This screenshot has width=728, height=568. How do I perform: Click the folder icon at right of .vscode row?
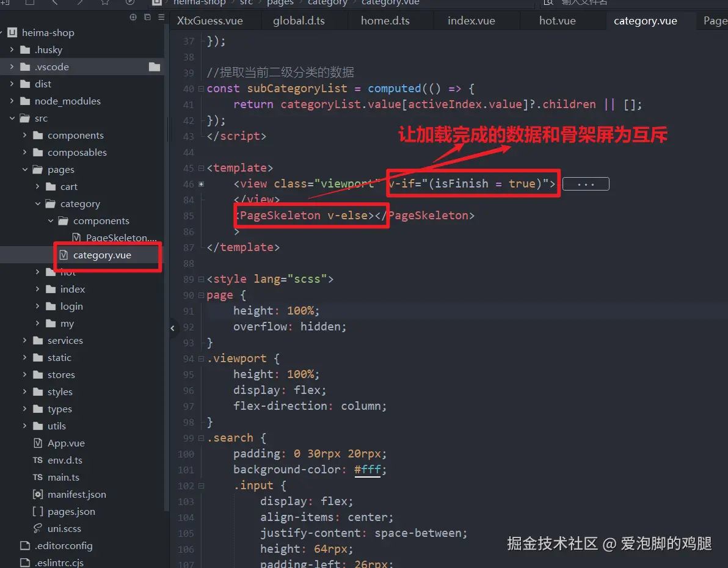click(155, 67)
